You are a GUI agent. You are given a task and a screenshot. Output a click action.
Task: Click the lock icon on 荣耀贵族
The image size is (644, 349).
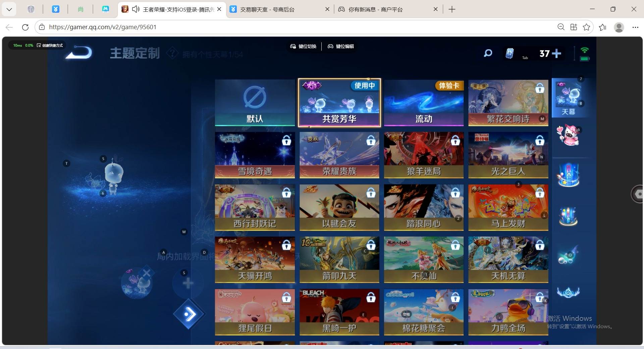371,140
